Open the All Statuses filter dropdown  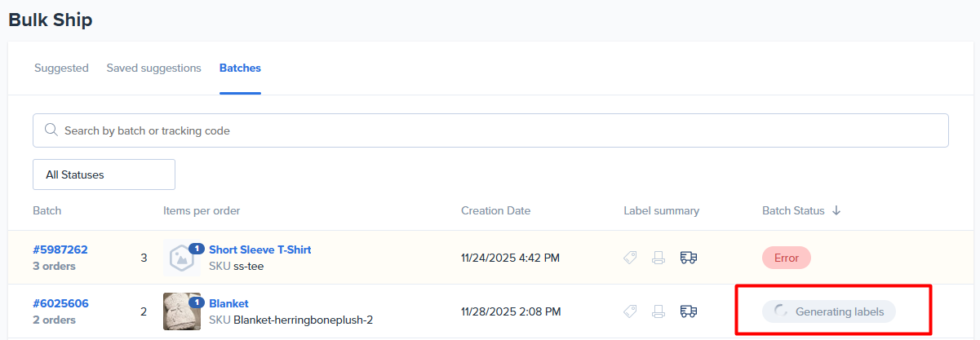104,174
